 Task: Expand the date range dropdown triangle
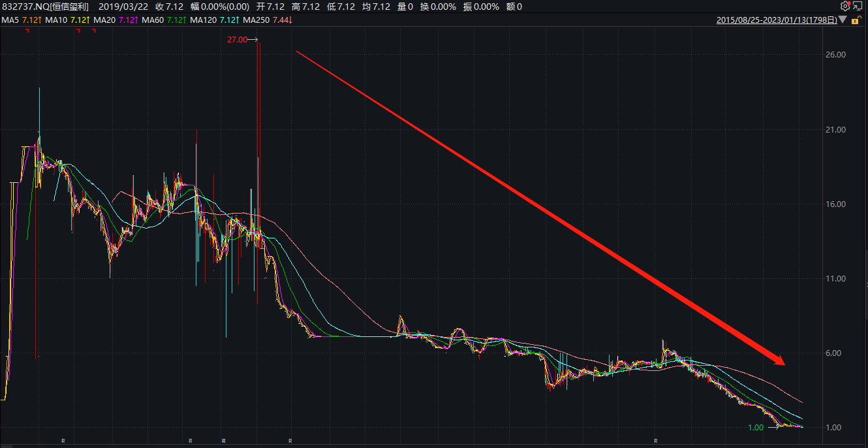tap(843, 20)
